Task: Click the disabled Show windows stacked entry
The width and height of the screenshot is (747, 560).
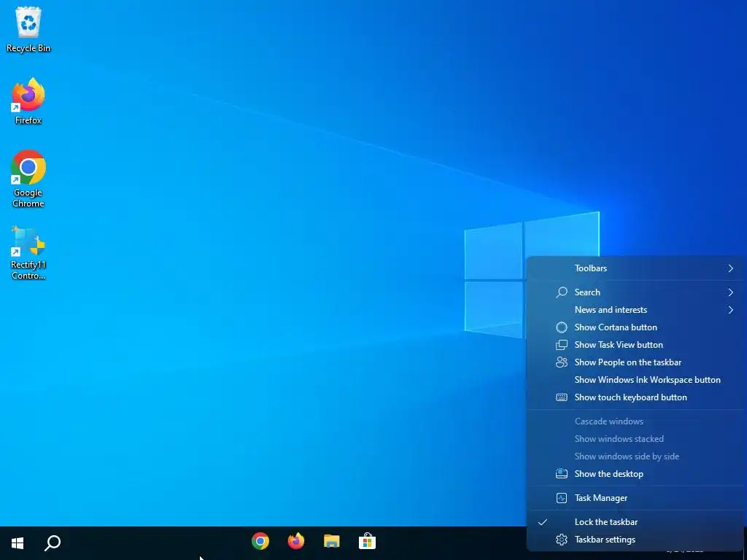Action: pyautogui.click(x=635, y=439)
